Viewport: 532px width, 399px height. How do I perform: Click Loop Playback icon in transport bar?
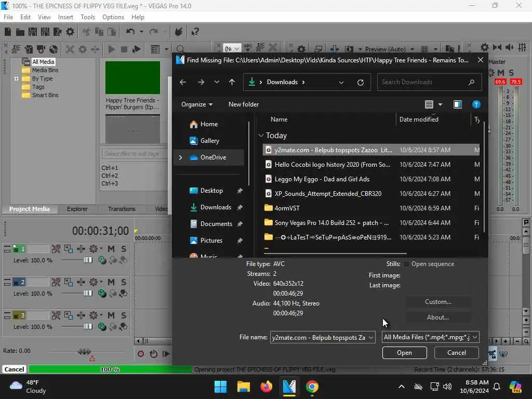pos(153,354)
